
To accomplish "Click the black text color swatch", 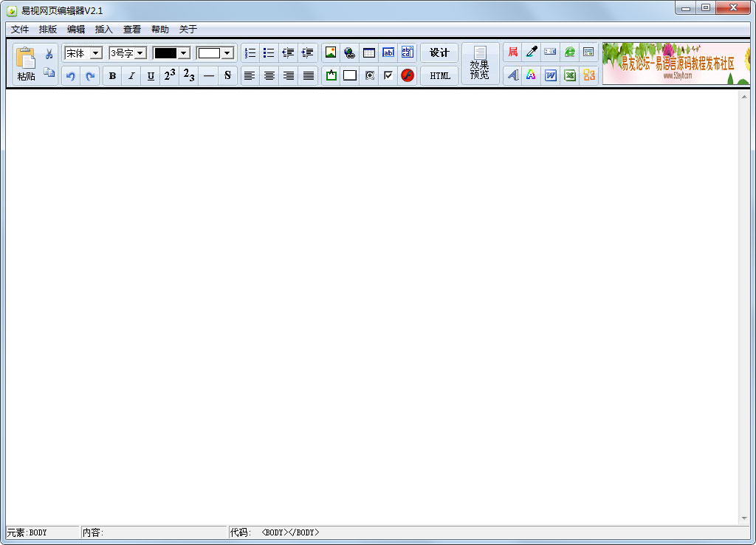I will click(x=165, y=53).
